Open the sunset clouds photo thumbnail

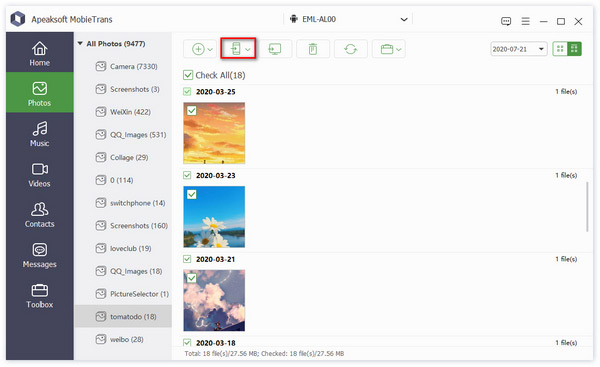214,133
